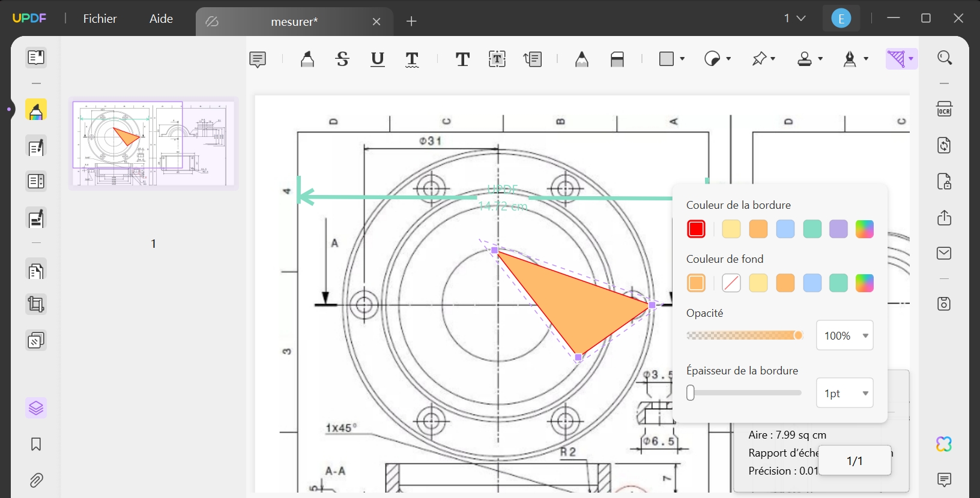Screen dimensions: 980x498
Task: Pick the eraser tool in toolbar
Action: [617, 59]
